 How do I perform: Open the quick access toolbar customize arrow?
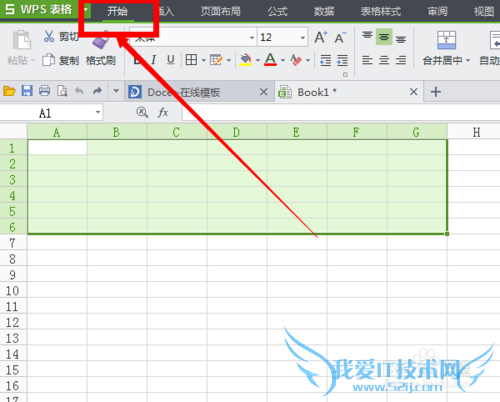coord(116,91)
